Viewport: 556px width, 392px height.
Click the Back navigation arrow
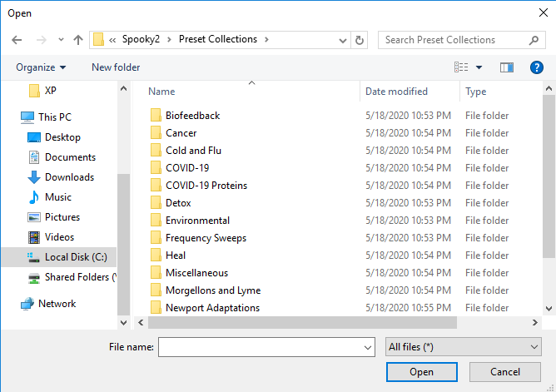pyautogui.click(x=17, y=40)
